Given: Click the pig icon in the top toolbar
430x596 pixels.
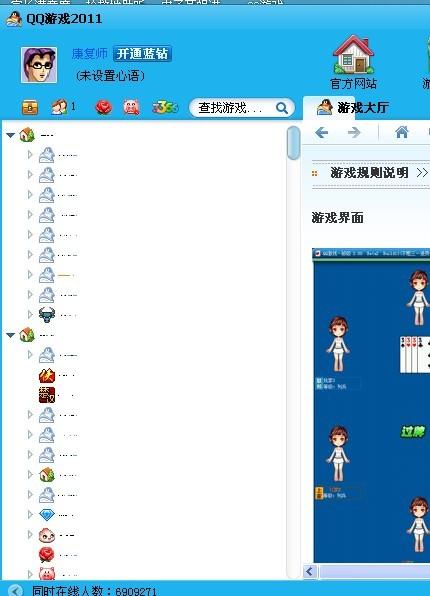Looking at the screenshot, I should (x=131, y=108).
